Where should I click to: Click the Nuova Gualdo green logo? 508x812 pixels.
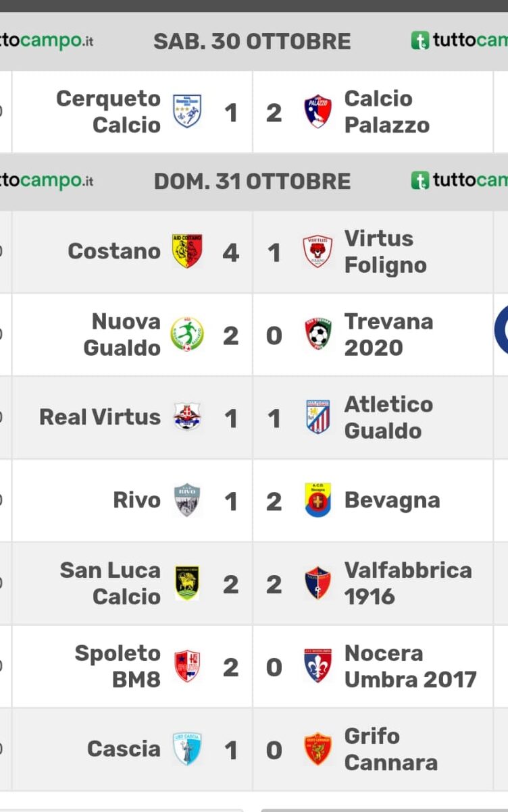tap(187, 334)
